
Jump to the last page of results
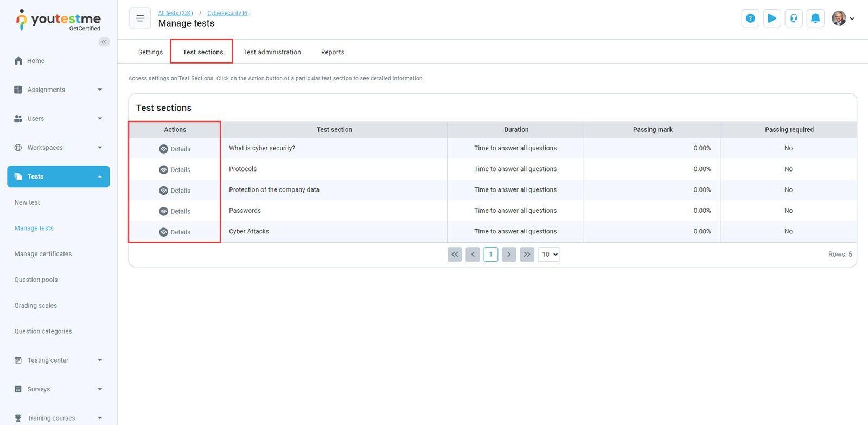coord(527,255)
